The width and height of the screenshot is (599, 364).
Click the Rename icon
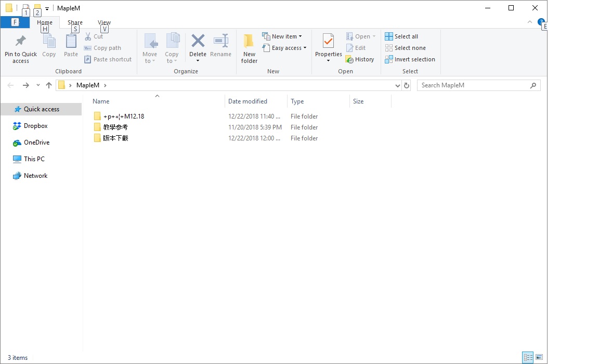tap(221, 41)
